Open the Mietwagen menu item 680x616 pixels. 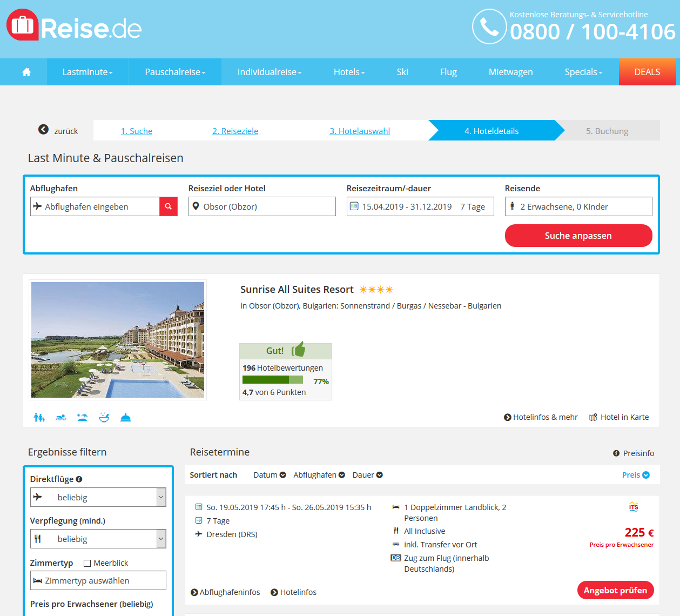click(x=510, y=72)
